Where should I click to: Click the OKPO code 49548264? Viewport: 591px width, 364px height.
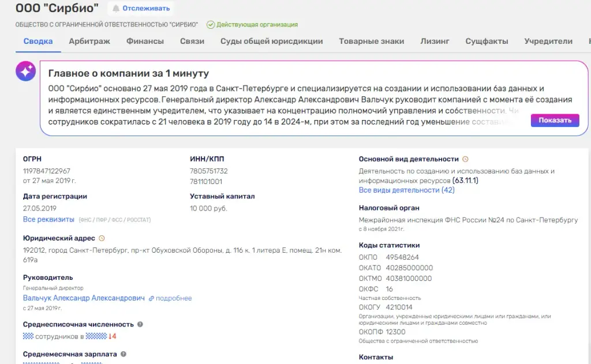click(402, 257)
